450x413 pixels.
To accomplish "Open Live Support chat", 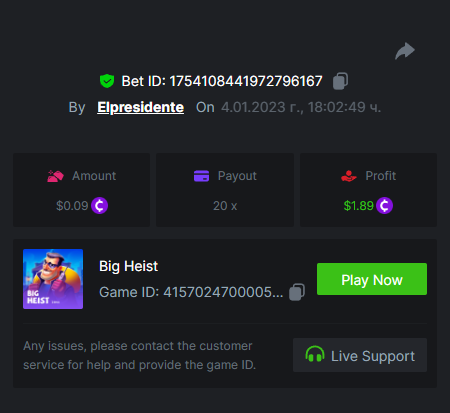I will pos(360,355).
